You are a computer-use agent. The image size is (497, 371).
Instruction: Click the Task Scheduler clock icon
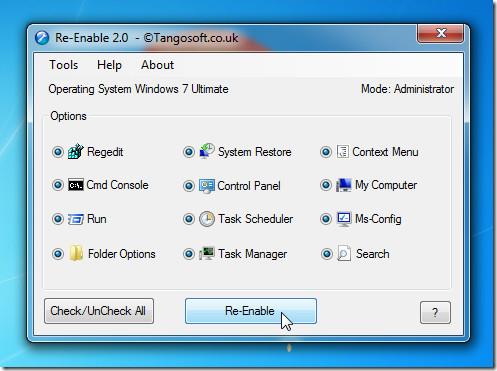point(207,219)
